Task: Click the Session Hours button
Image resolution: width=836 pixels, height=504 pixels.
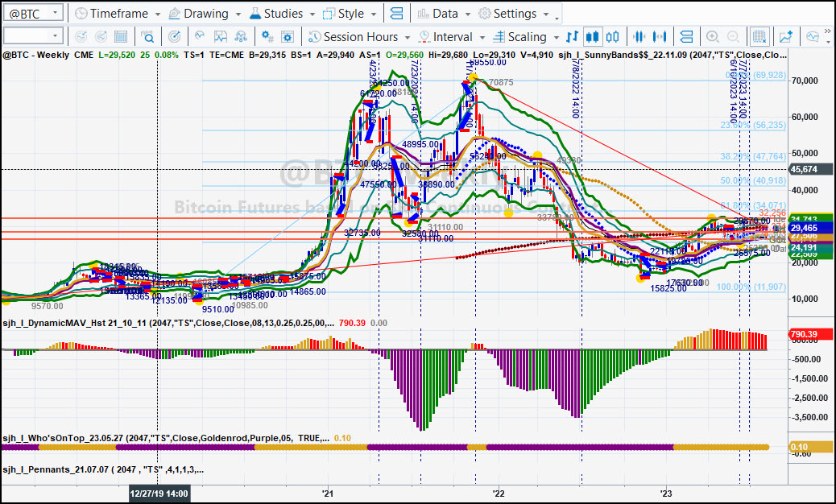Action: pos(353,37)
